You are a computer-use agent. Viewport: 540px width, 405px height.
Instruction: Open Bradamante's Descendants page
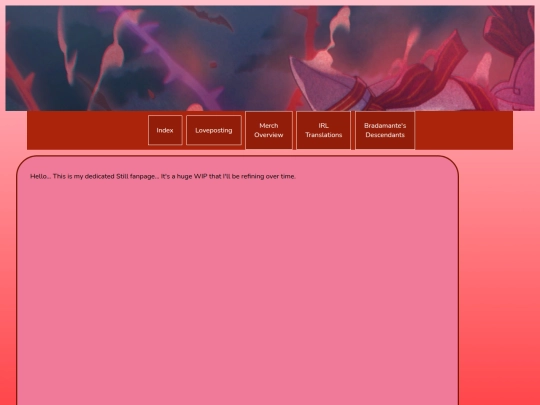(385, 130)
